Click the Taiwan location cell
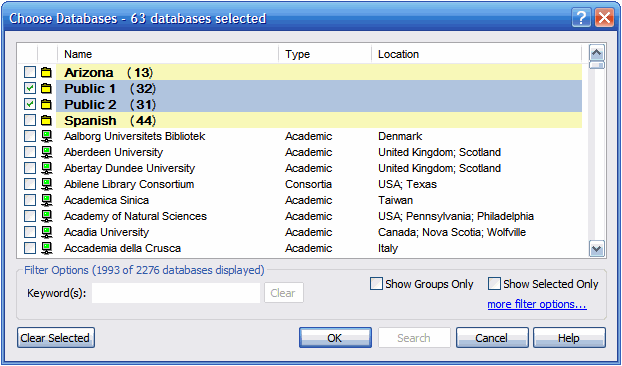The height and width of the screenshot is (366, 622). 395,200
